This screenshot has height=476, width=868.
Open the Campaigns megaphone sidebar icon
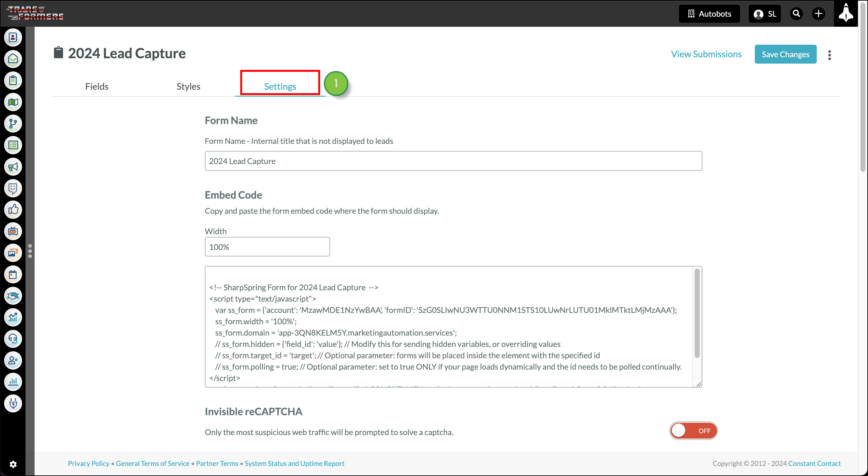pos(13,167)
